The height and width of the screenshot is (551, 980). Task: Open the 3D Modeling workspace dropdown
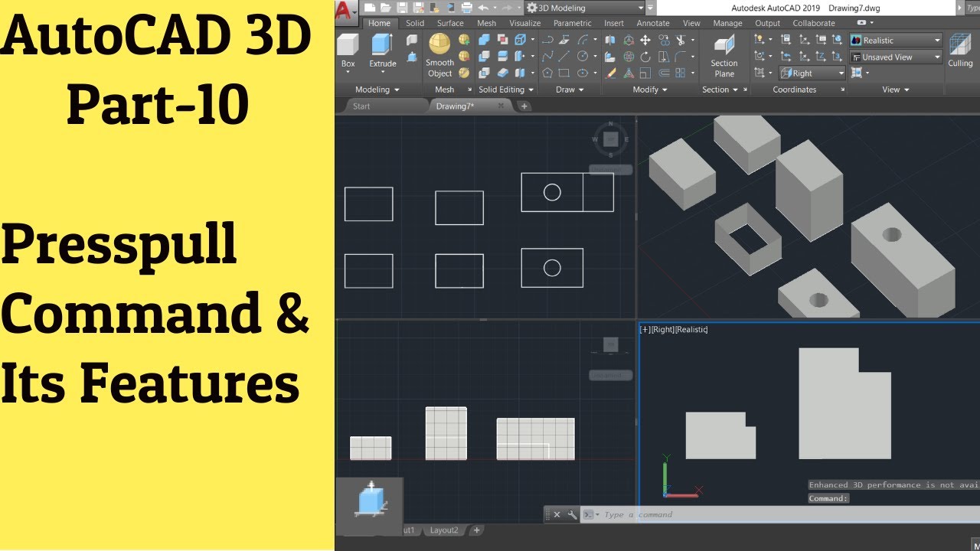click(585, 8)
